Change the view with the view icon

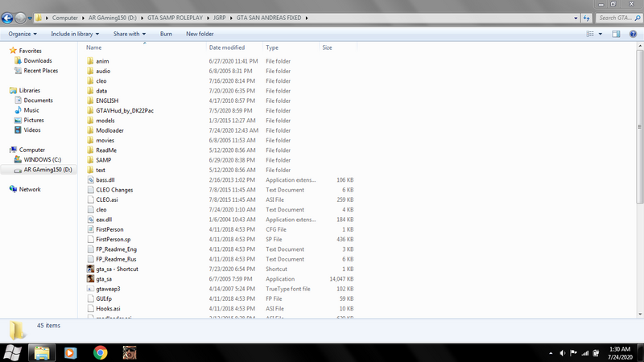(590, 34)
